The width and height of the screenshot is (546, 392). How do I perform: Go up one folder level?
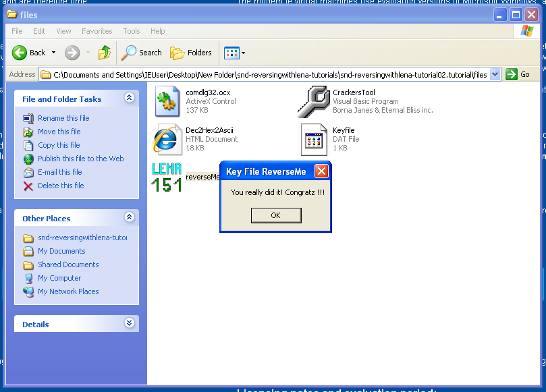[x=105, y=53]
